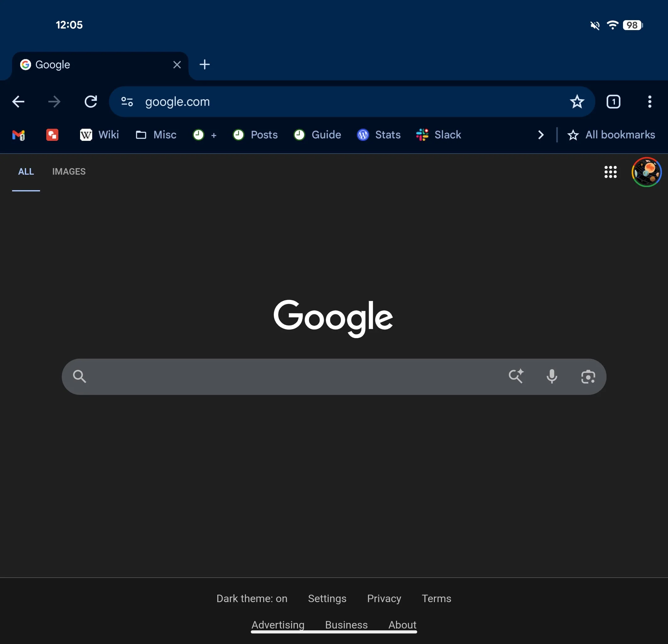The image size is (668, 644).
Task: Expand hidden bookmarks with chevron arrow
Action: coord(540,135)
